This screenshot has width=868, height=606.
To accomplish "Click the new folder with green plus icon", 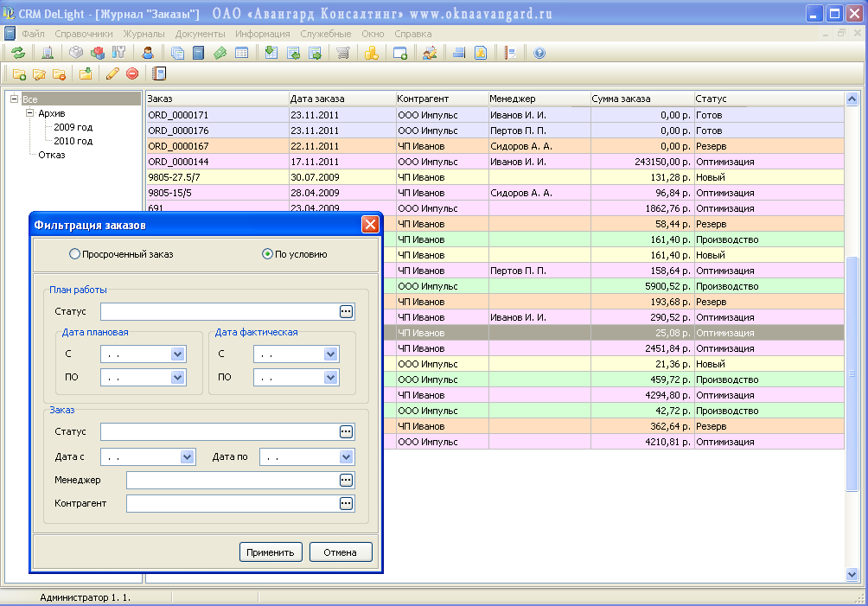I will pos(18,73).
